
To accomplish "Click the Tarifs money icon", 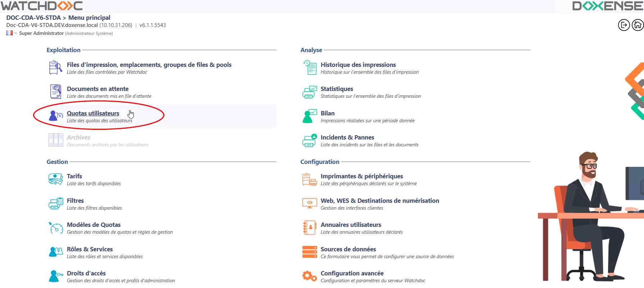I will tap(56, 179).
